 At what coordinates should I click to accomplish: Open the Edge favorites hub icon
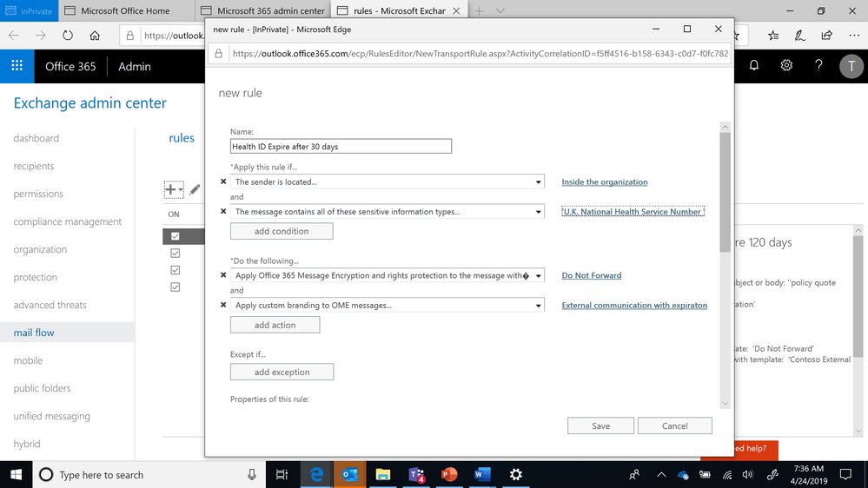click(x=772, y=36)
